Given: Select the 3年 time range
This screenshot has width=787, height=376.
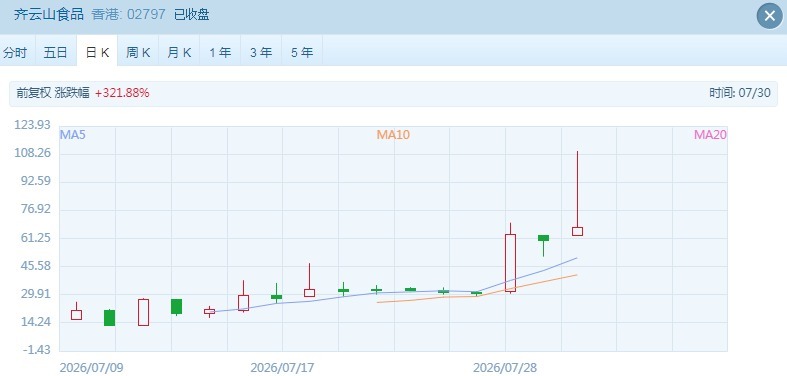Looking at the screenshot, I should (x=261, y=52).
